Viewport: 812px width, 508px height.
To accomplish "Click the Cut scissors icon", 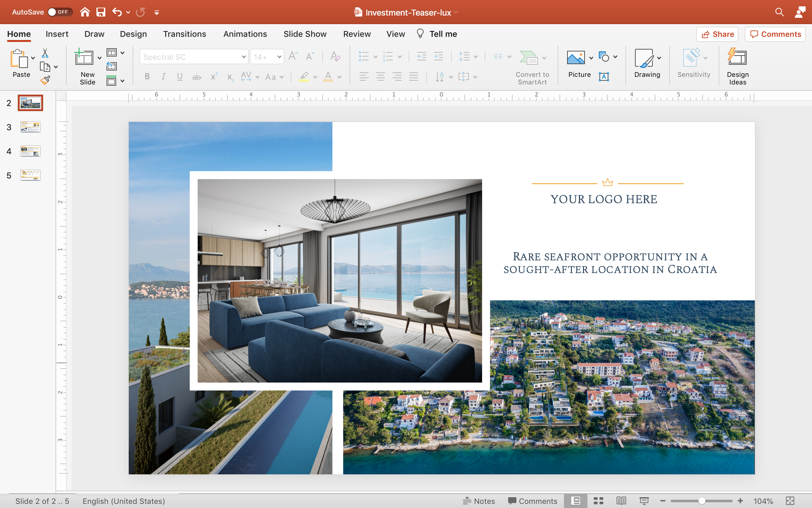I will pos(45,53).
